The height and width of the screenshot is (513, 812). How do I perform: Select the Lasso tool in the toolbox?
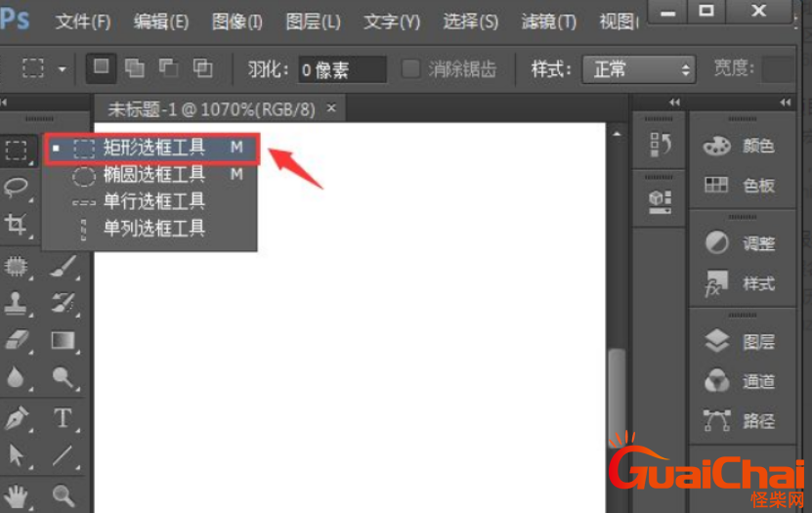click(17, 187)
